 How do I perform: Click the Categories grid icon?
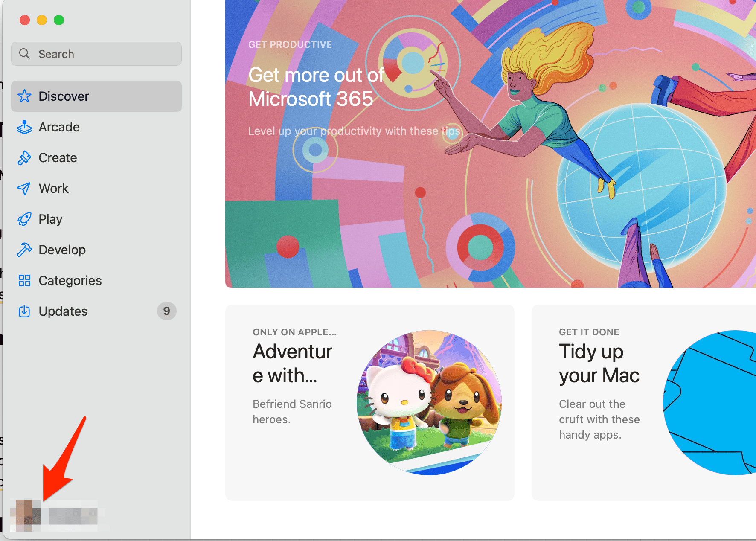[24, 281]
